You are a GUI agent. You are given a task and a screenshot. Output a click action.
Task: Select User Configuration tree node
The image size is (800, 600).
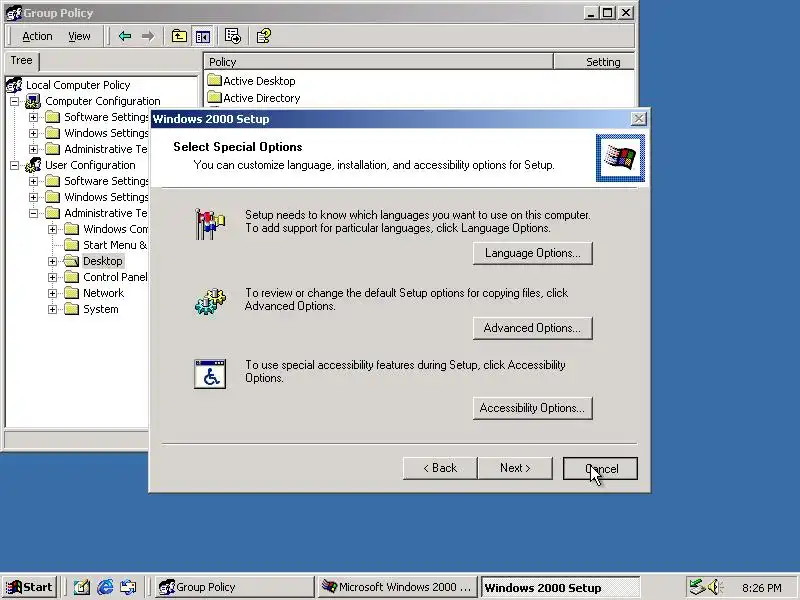[x=81, y=165]
